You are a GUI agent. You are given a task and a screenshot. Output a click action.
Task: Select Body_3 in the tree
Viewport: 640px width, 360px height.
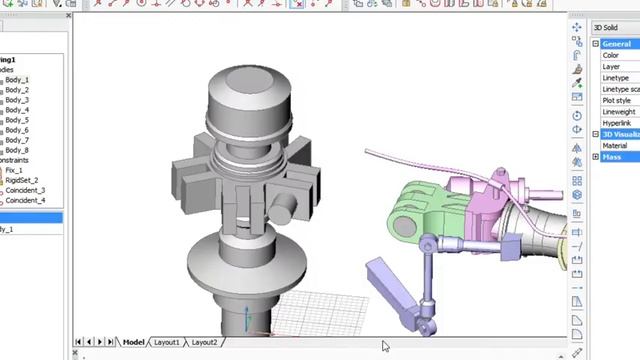(x=17, y=100)
